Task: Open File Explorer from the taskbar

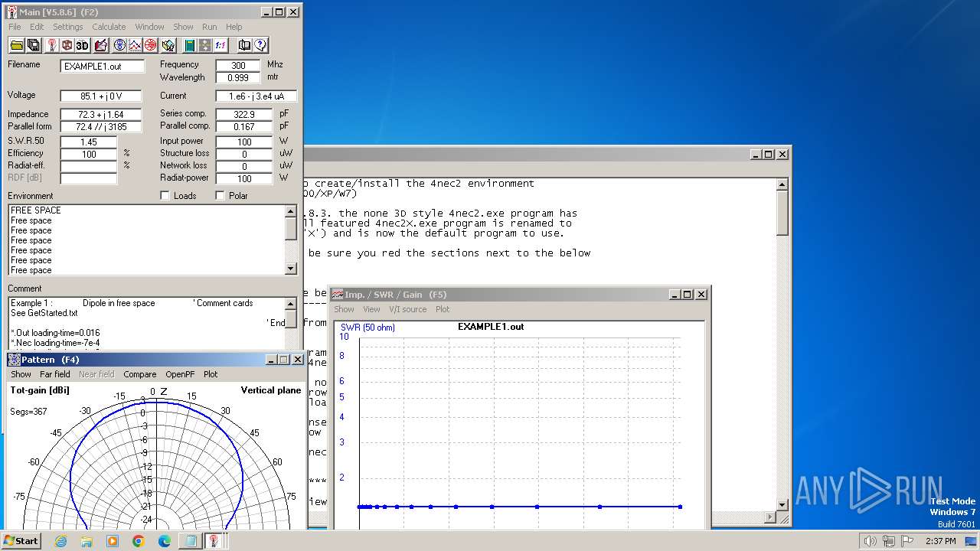Action: pyautogui.click(x=87, y=541)
